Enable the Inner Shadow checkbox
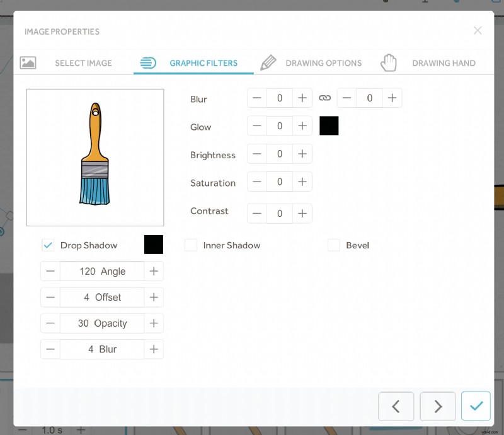504x435 pixels. tap(190, 245)
